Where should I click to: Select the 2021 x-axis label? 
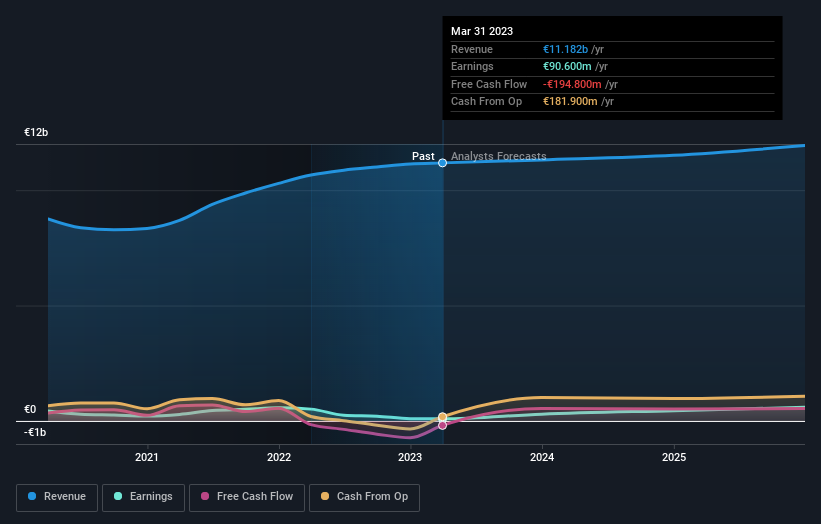pyautogui.click(x=147, y=457)
